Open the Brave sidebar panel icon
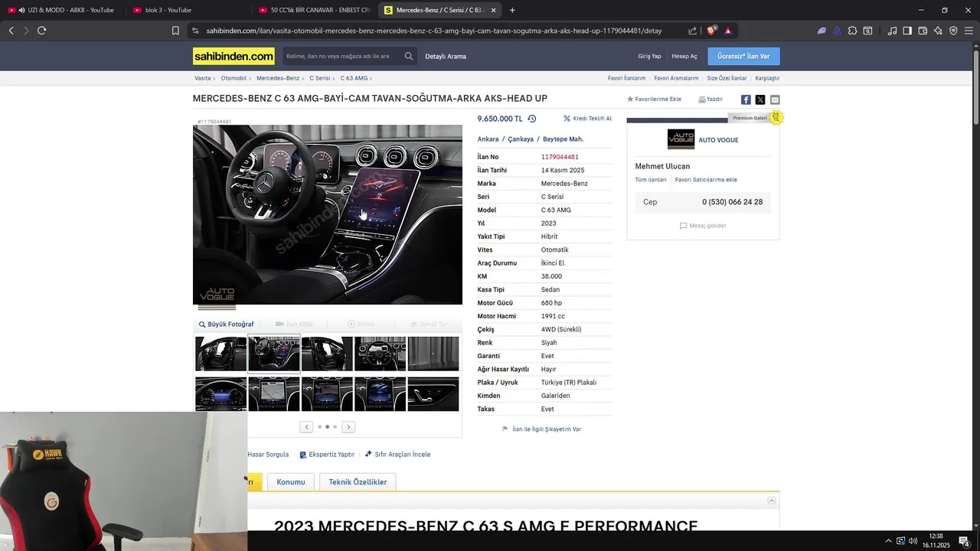 click(x=907, y=31)
